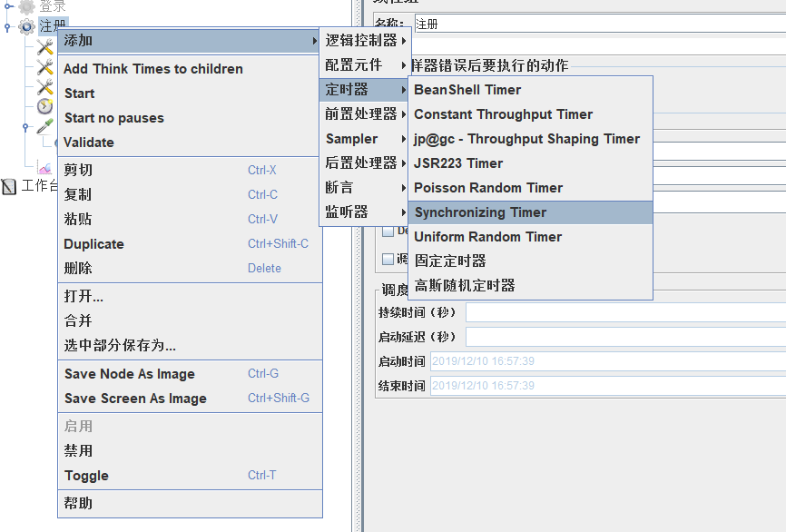Choose 禁用 to disable the element
This screenshot has height=532, width=786.
click(78, 451)
